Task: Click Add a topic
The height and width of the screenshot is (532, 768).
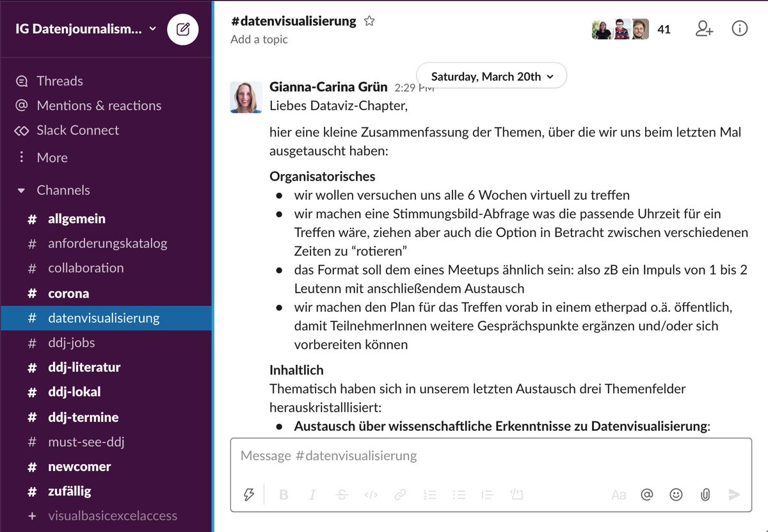Action: coord(259,40)
